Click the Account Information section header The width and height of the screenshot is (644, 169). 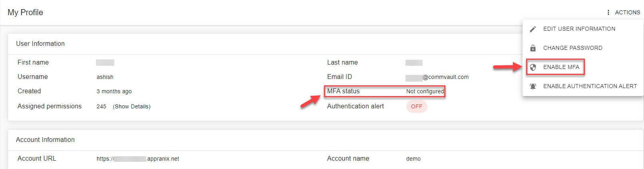(x=45, y=140)
